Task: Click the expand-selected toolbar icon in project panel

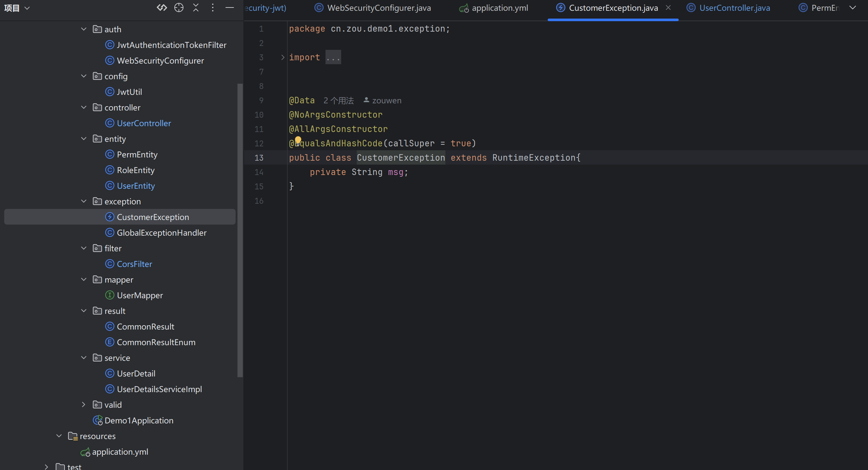Action: click(162, 8)
